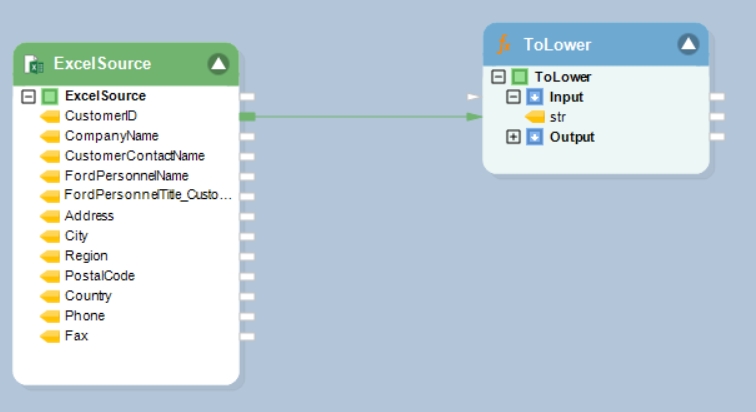Click the yellow field icon for PostalCode
Image resolution: width=756 pixels, height=412 pixels.
50,276
